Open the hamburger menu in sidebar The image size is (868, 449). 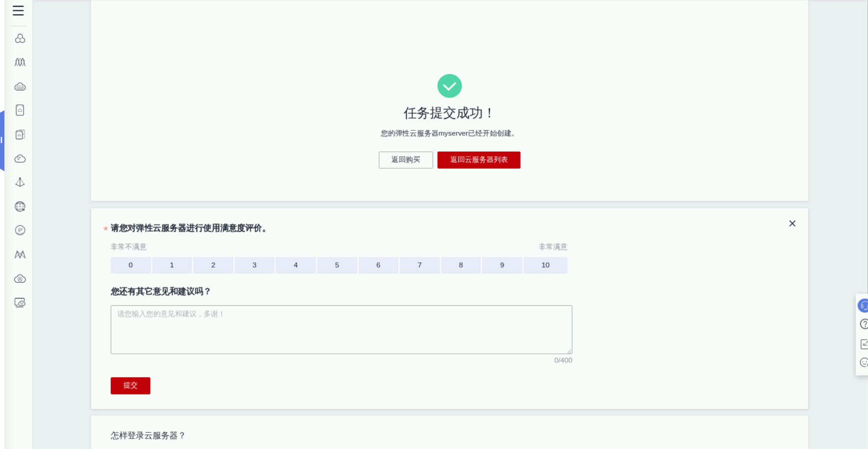[18, 10]
